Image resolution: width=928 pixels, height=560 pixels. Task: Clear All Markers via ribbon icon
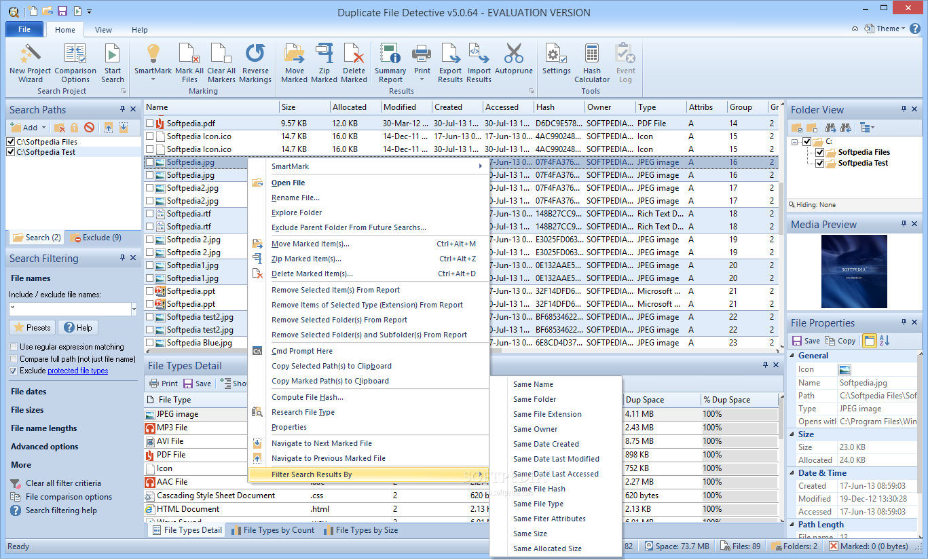(221, 63)
